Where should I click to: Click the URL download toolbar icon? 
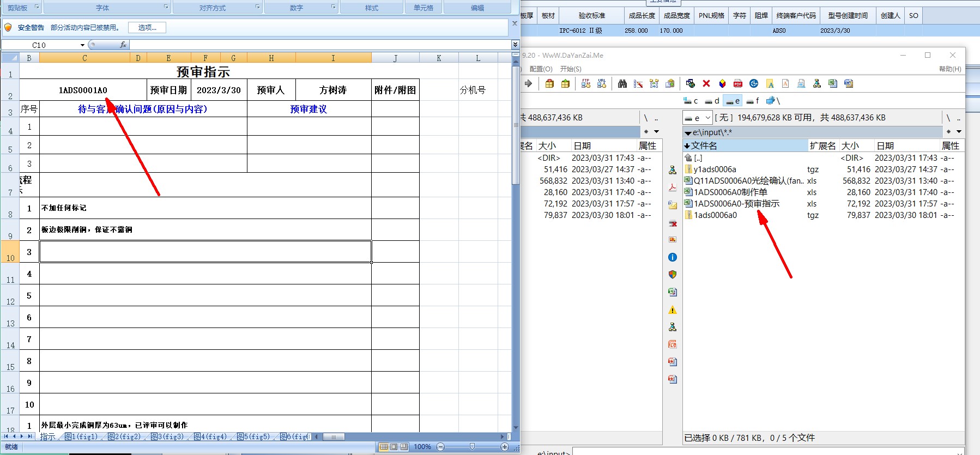click(x=602, y=83)
